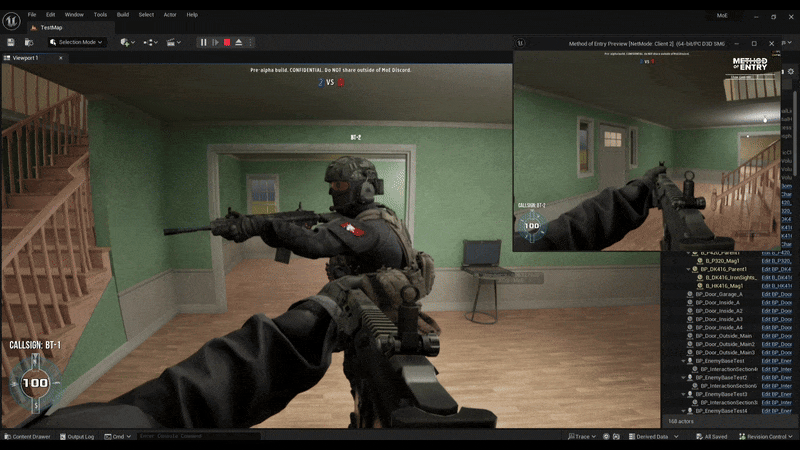Open the Select menu
The width and height of the screenshot is (800, 450).
pyautogui.click(x=146, y=15)
